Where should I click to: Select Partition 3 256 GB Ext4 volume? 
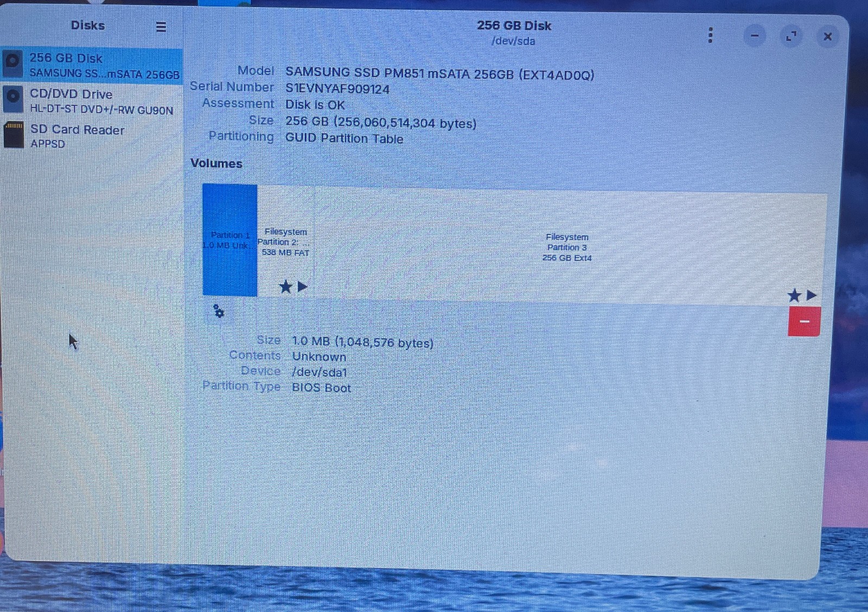pos(567,247)
